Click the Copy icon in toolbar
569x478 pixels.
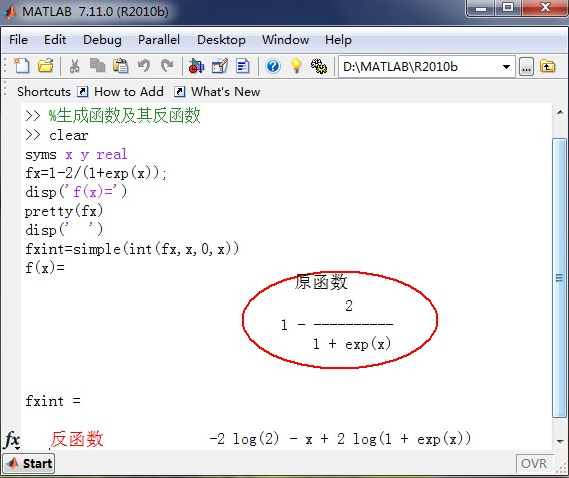[97, 66]
